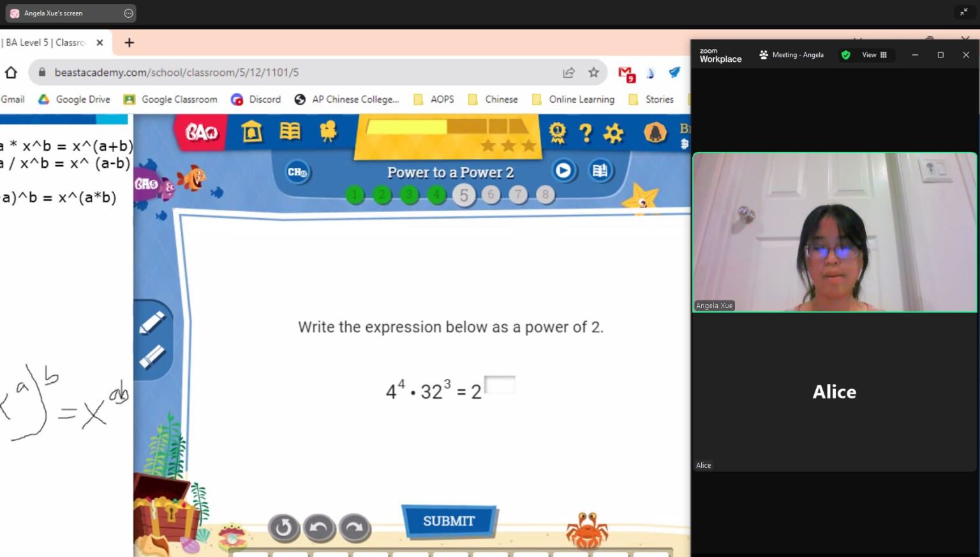
Task: Expand the Chinese bookmark folder
Action: tap(493, 100)
